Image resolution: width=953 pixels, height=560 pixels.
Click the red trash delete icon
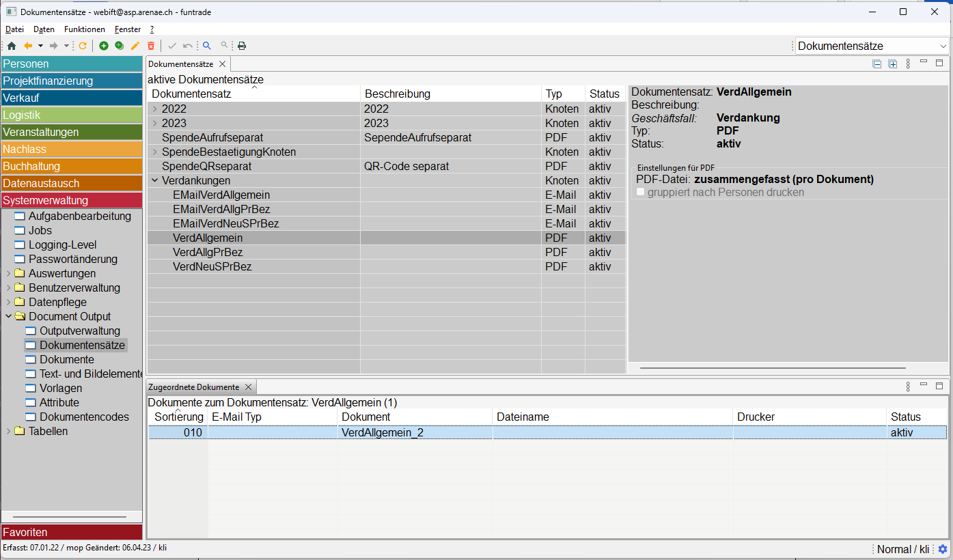151,46
